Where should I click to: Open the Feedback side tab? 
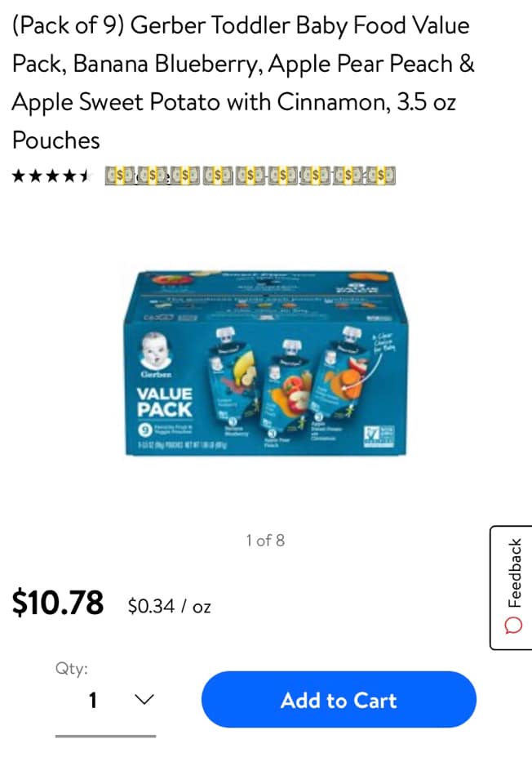[x=512, y=587]
